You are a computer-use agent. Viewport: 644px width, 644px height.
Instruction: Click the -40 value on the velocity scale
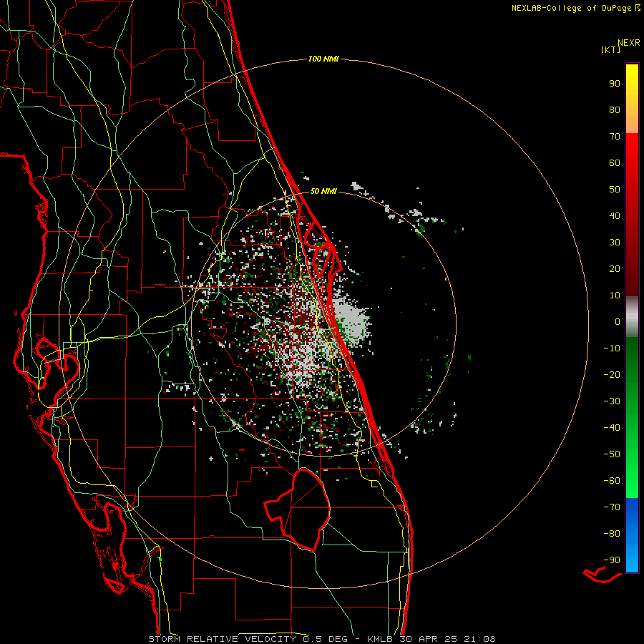(x=612, y=428)
